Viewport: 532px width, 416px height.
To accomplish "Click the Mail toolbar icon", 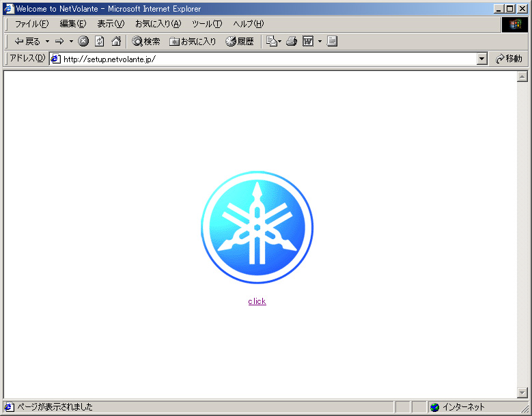I will click(x=272, y=42).
